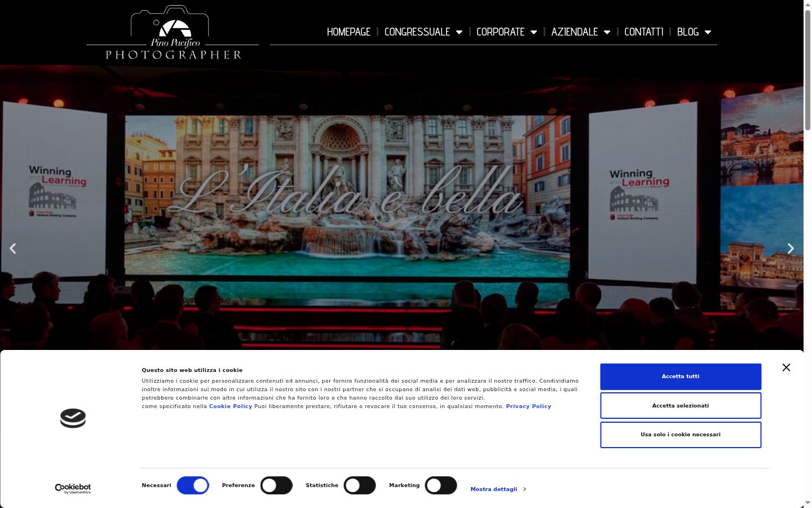Open the BLOG menu item

point(688,32)
